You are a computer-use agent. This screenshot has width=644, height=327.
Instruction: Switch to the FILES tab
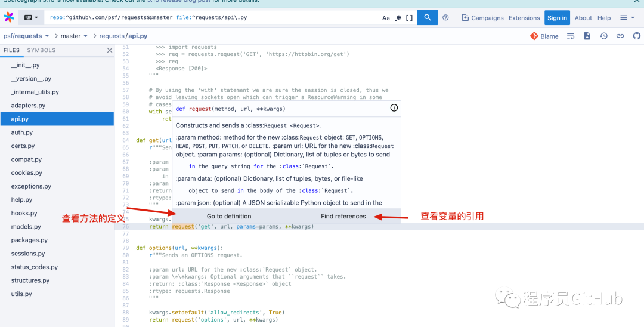(x=11, y=50)
